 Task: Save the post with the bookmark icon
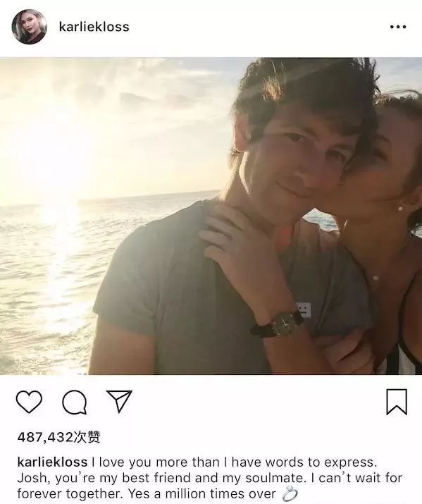click(397, 402)
